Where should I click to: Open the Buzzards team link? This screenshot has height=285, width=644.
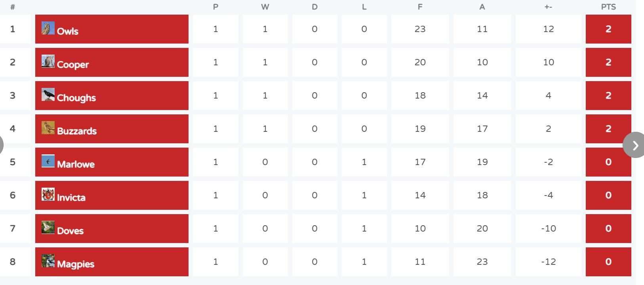[77, 131]
